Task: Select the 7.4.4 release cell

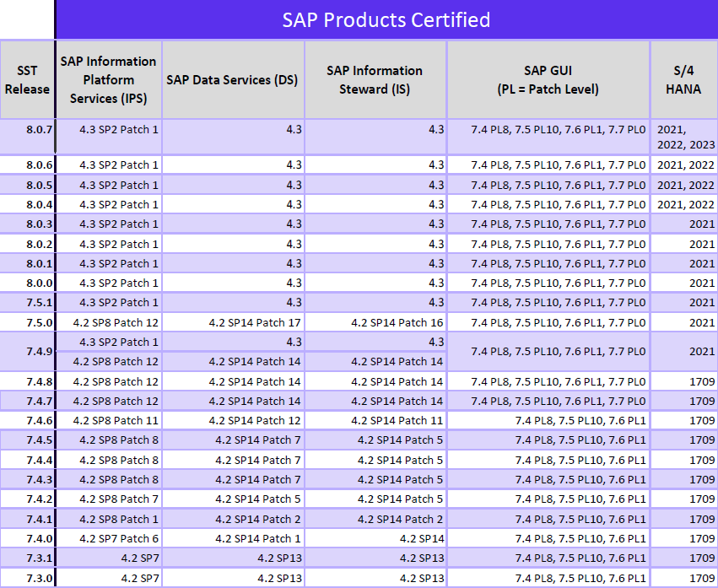Action: point(27,460)
